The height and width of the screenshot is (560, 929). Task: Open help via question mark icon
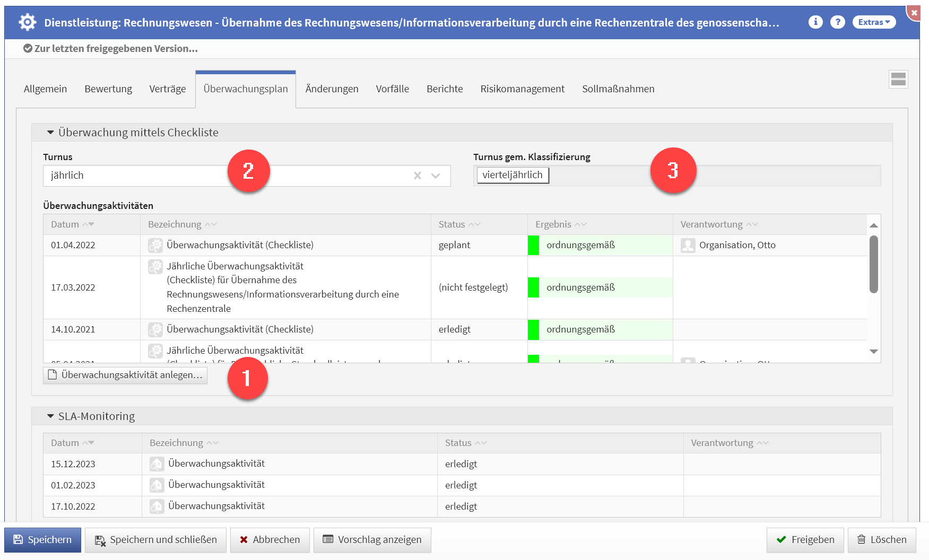click(837, 22)
